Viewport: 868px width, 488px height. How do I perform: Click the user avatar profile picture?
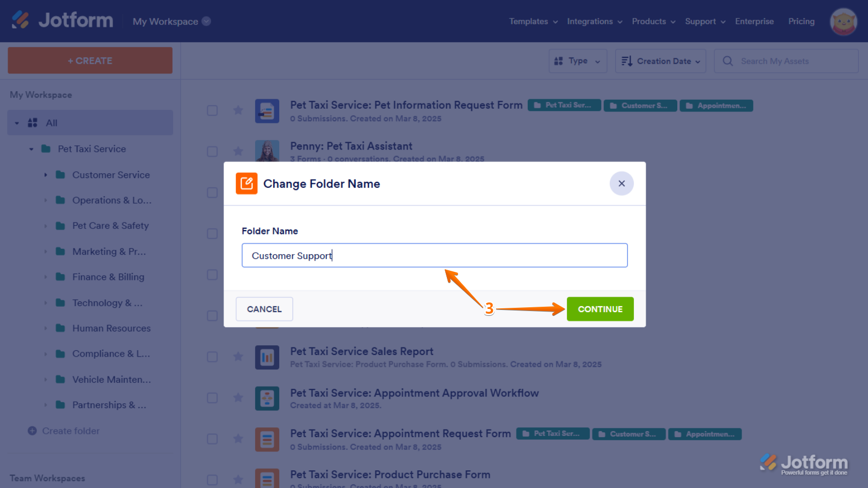pos(843,21)
